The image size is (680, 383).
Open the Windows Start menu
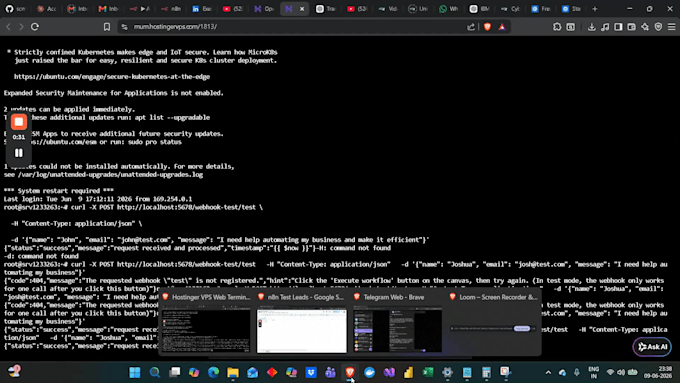135,372
